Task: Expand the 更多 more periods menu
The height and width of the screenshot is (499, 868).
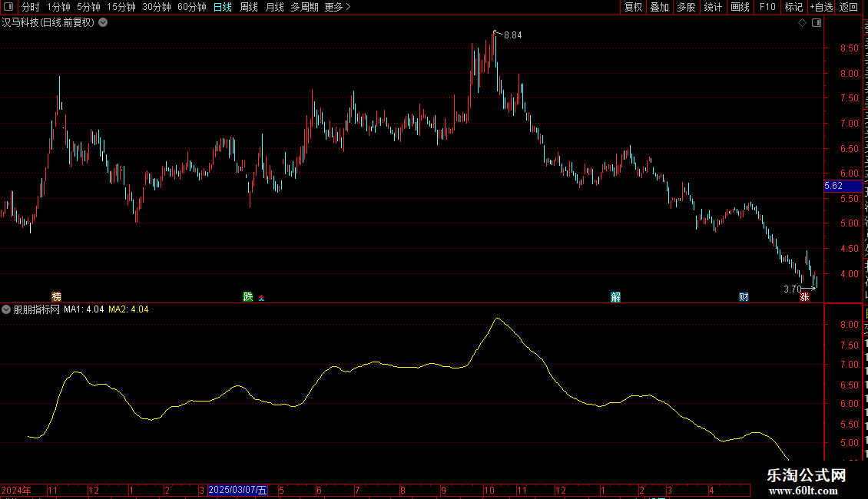Action: point(338,7)
